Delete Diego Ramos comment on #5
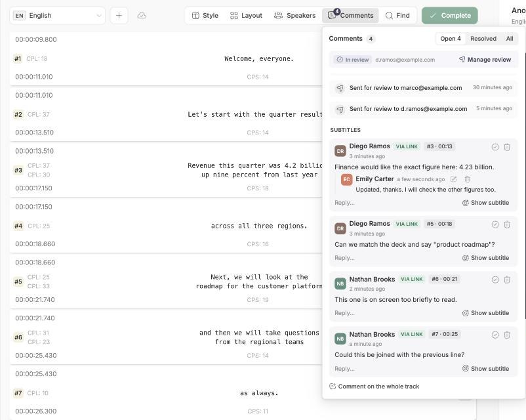 (507, 224)
